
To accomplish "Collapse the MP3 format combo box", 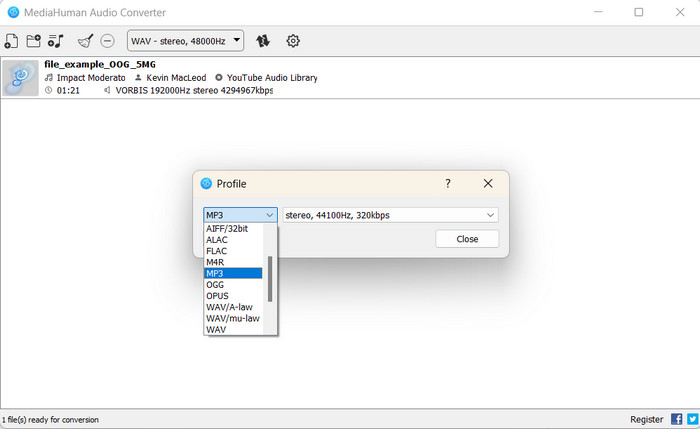I will click(240, 215).
